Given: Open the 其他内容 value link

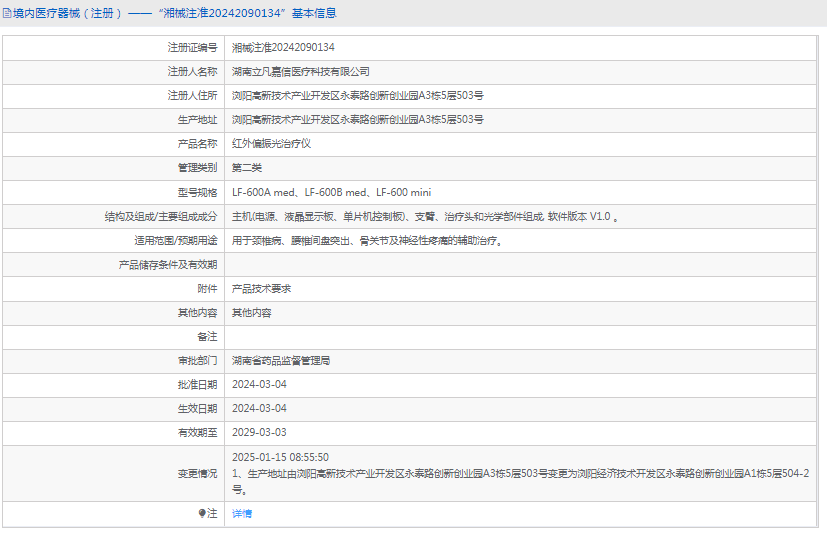Looking at the screenshot, I should click(x=252, y=313).
